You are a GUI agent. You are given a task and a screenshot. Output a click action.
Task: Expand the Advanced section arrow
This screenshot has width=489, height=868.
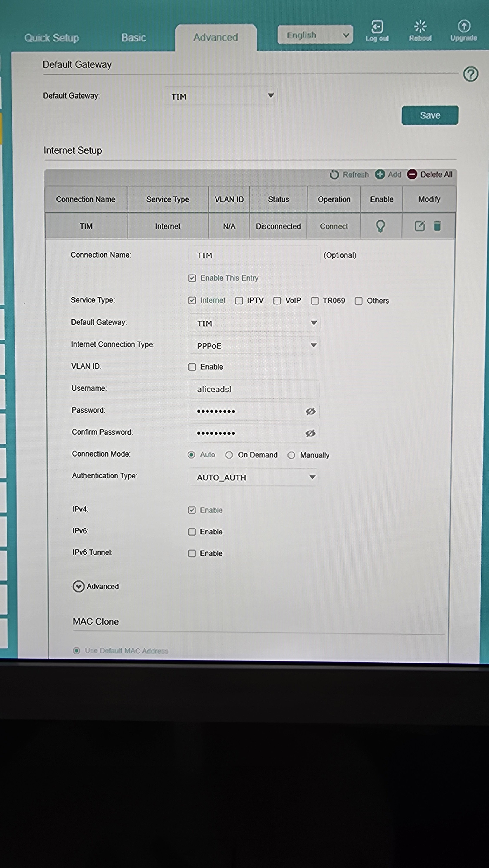79,587
